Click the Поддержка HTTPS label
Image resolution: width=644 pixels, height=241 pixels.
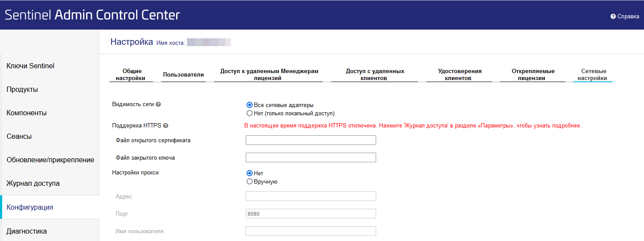coord(137,126)
